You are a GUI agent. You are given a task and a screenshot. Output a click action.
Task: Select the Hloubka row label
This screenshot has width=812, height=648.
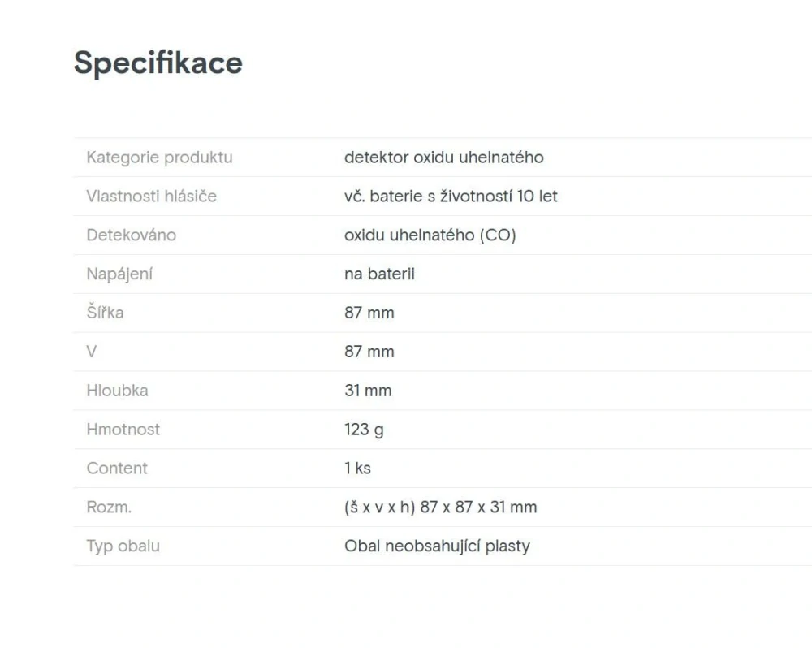117,391
